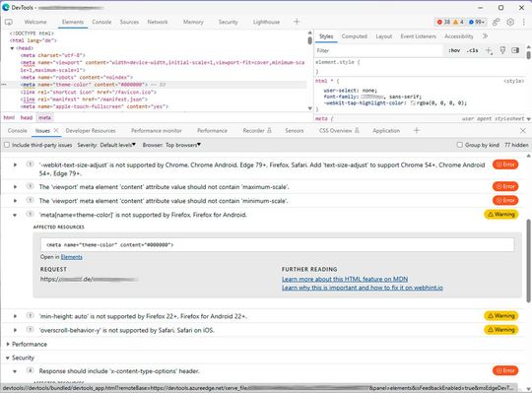Open the Application drawer tab
Image resolution: width=532 pixels, height=393 pixels.
pos(386,131)
